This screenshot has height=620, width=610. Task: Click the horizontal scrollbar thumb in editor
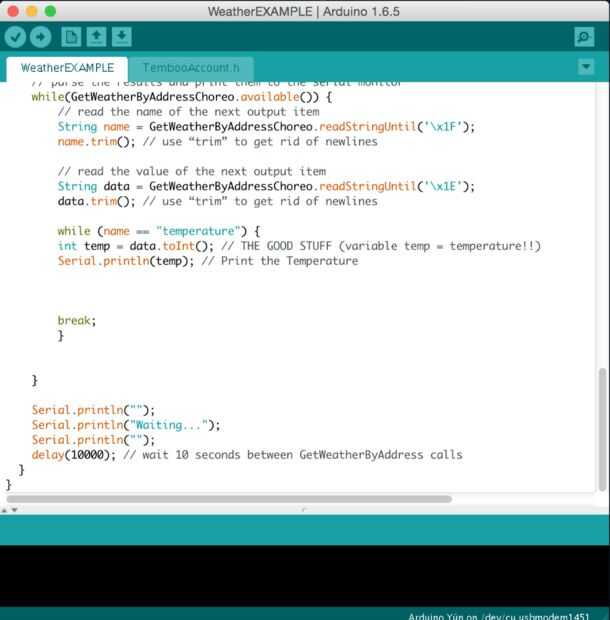tap(229, 499)
